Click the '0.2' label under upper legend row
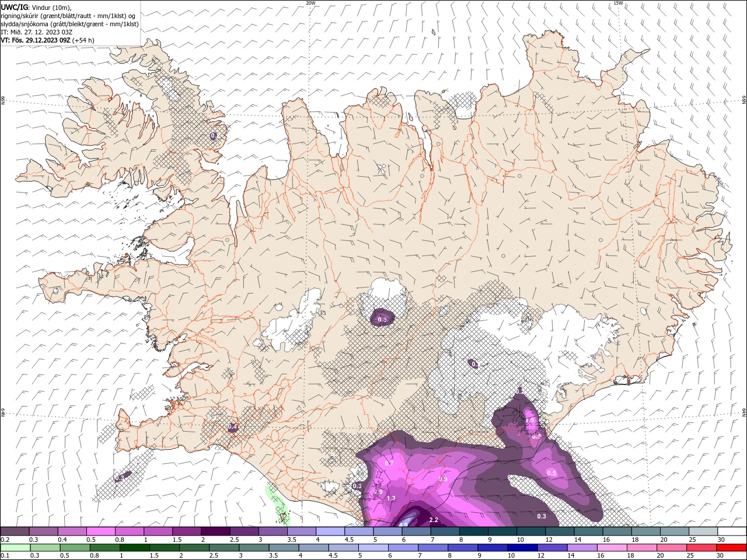This screenshot has height=560, width=747. pos(4,540)
